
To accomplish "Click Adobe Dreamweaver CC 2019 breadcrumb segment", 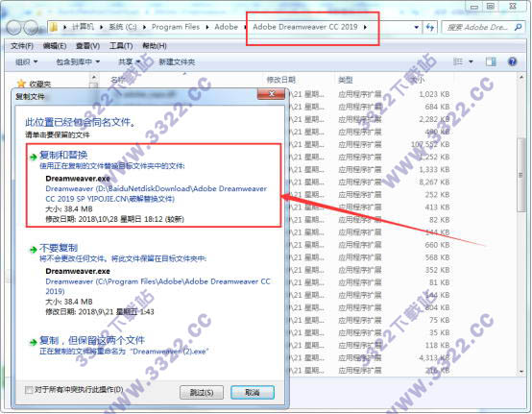I will 305,27.
